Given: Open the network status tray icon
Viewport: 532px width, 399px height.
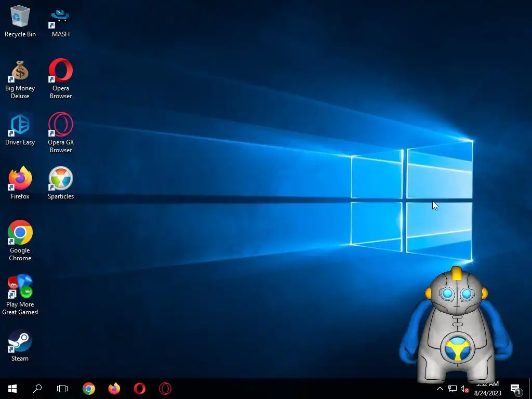Looking at the screenshot, I should tap(453, 389).
